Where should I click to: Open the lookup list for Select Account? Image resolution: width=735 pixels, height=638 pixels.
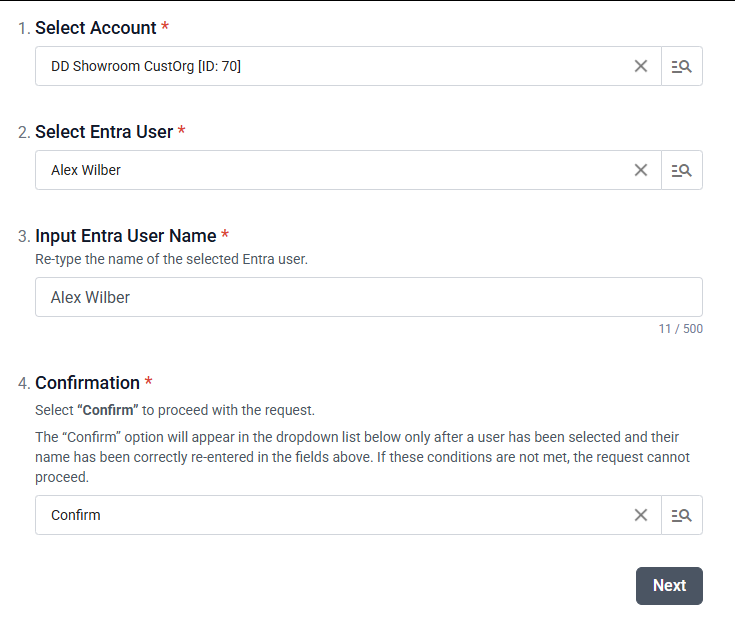(x=682, y=66)
